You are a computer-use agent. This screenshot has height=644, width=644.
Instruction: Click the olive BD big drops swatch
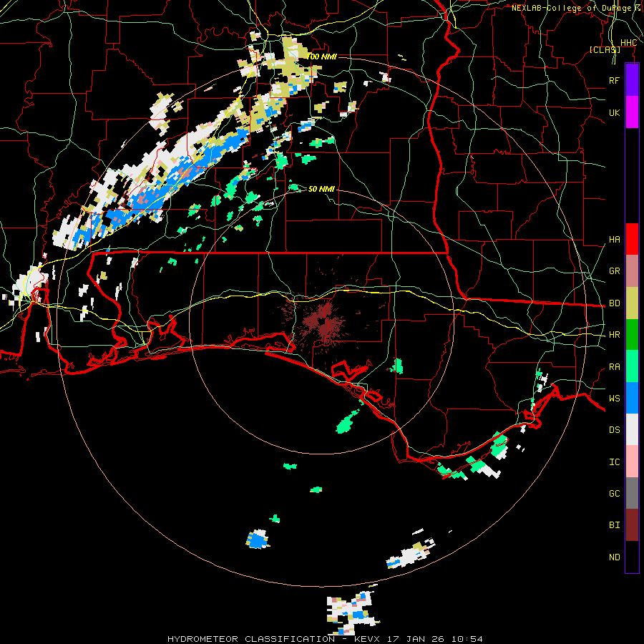click(x=632, y=303)
